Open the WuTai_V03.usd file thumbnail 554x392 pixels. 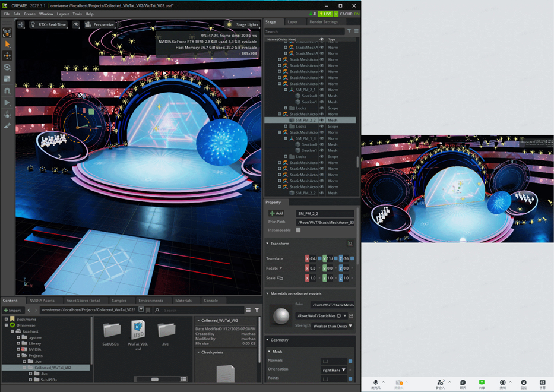[138, 331]
